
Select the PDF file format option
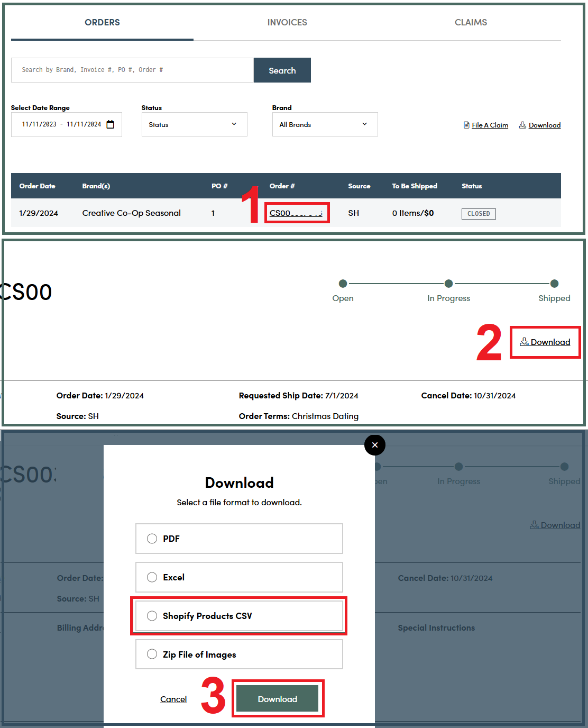(x=152, y=539)
